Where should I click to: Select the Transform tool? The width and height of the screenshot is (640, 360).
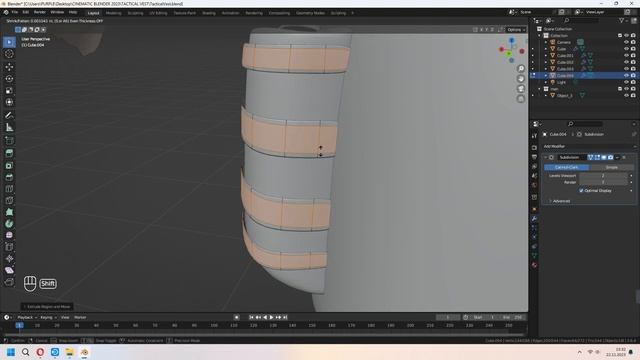click(x=9, y=102)
